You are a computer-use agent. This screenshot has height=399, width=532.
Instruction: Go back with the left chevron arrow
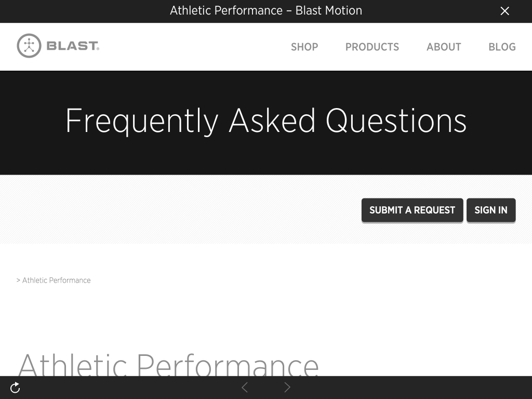click(x=245, y=387)
